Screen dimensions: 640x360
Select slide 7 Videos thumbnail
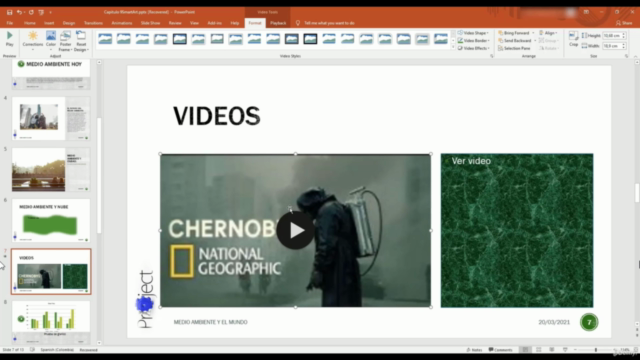(51, 271)
